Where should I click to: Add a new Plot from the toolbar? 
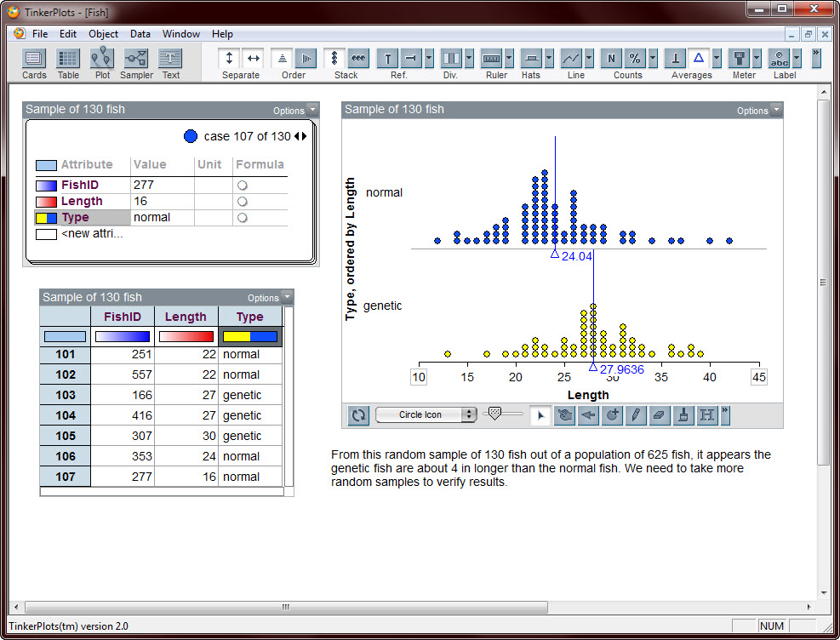(x=102, y=59)
